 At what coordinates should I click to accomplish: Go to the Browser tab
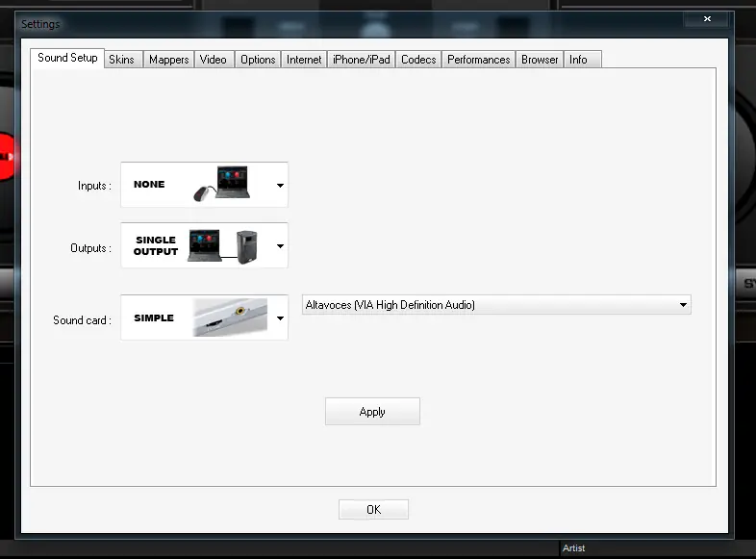[x=540, y=60]
